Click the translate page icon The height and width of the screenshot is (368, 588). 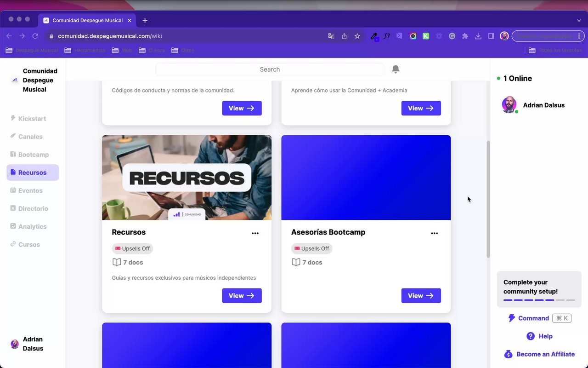pyautogui.click(x=331, y=36)
